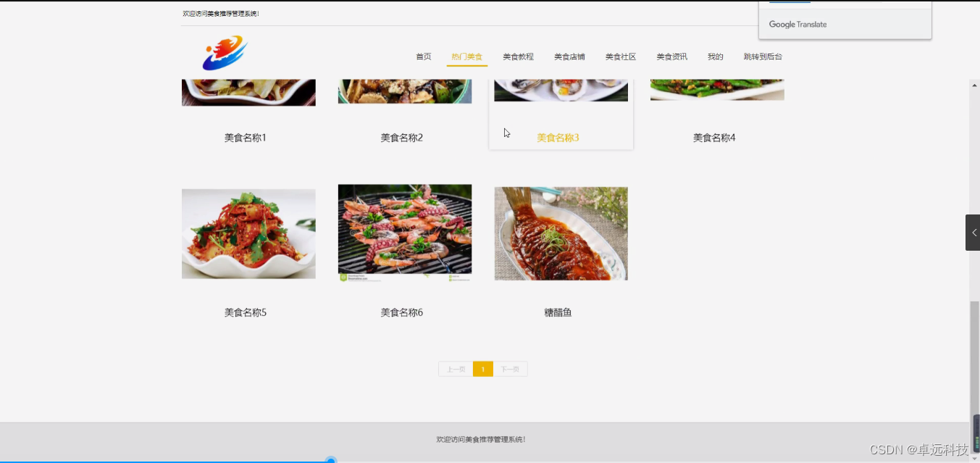The height and width of the screenshot is (463, 980).
Task: Expand the right-edge panel chevron
Action: pyautogui.click(x=973, y=232)
